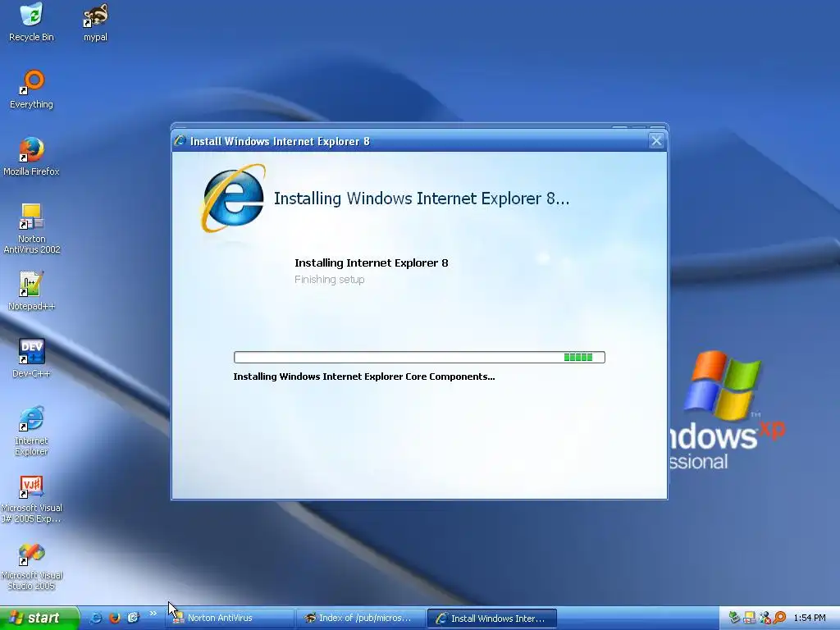Open the Microsoft Visual Studio 2005 shortcut
Viewport: 840px width, 630px height.
[32, 567]
